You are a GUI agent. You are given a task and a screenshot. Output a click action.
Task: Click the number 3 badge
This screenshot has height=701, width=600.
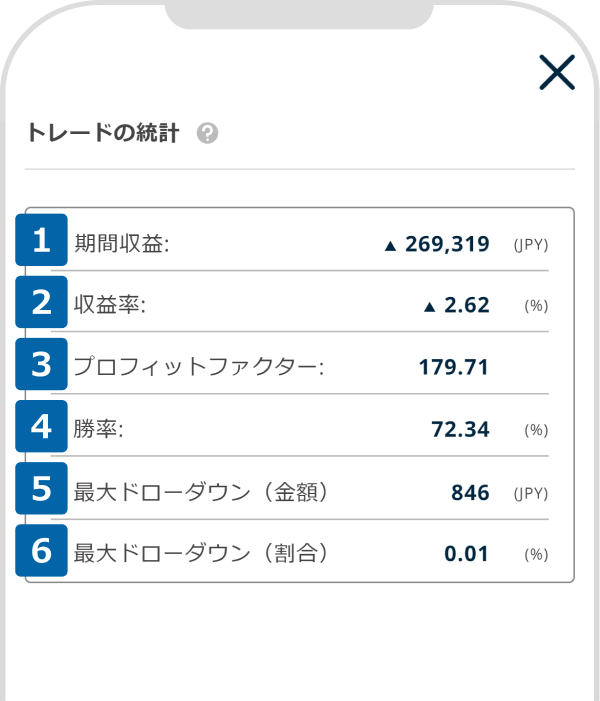[x=42, y=364]
